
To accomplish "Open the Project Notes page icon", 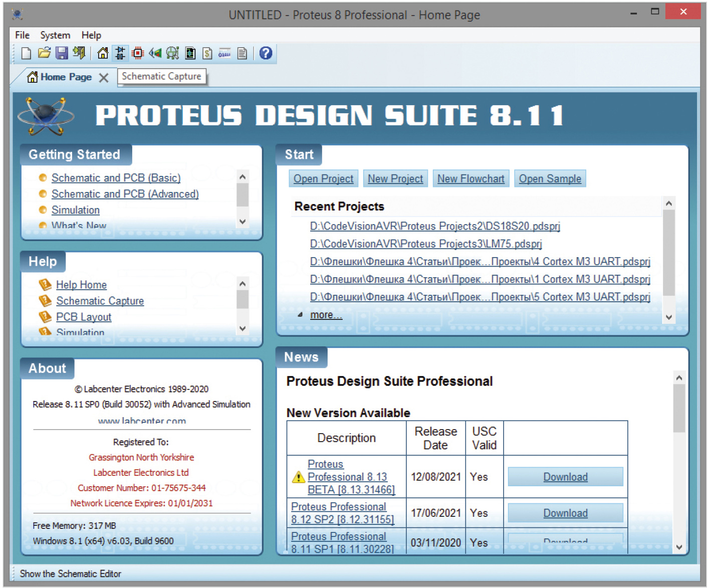I will pos(242,53).
